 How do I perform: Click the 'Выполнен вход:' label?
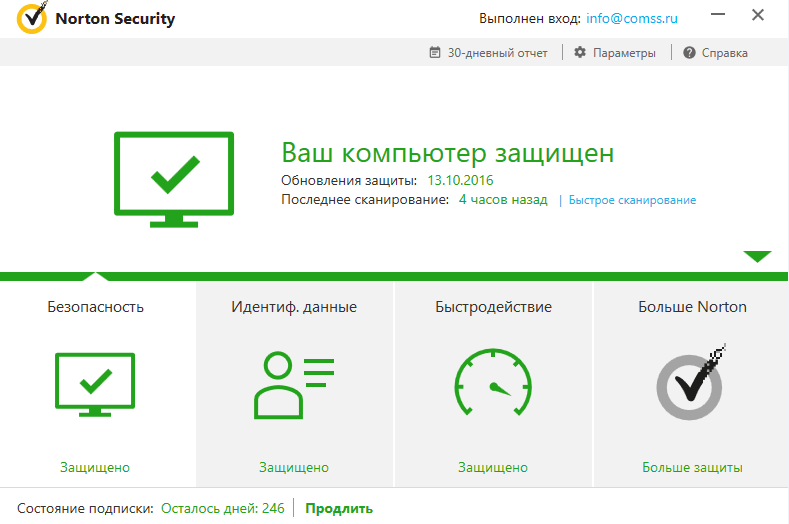tap(530, 19)
